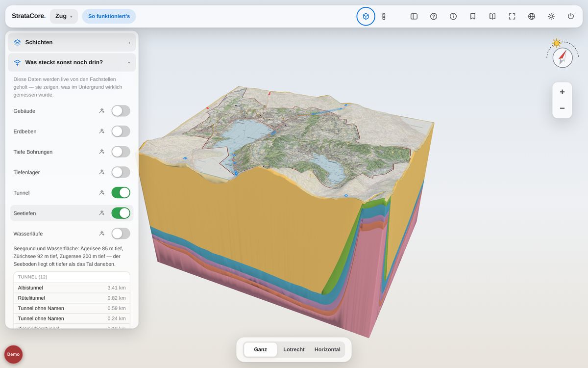Open the globe language icon
588x368 pixels.
tap(532, 16)
